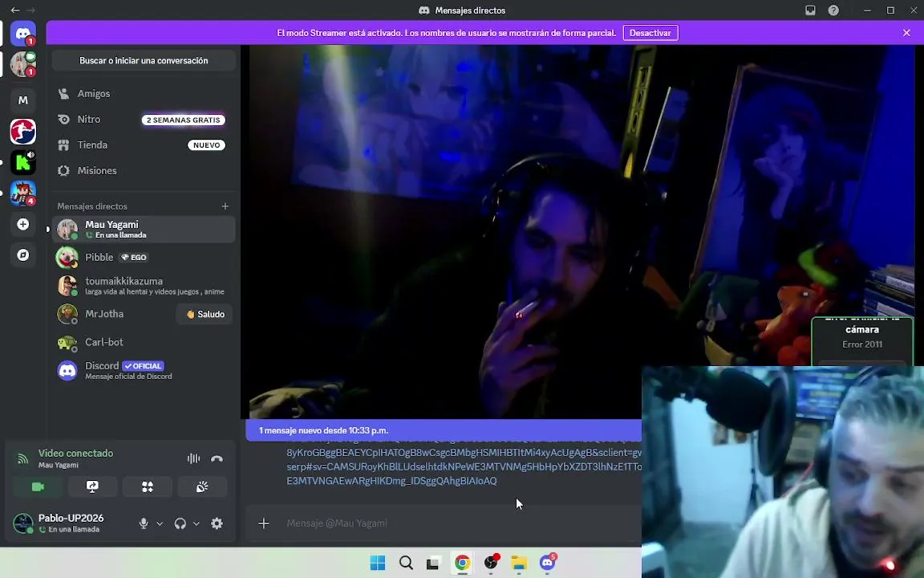Open Google Chrome from taskbar
The width and height of the screenshot is (924, 578).
click(462, 563)
